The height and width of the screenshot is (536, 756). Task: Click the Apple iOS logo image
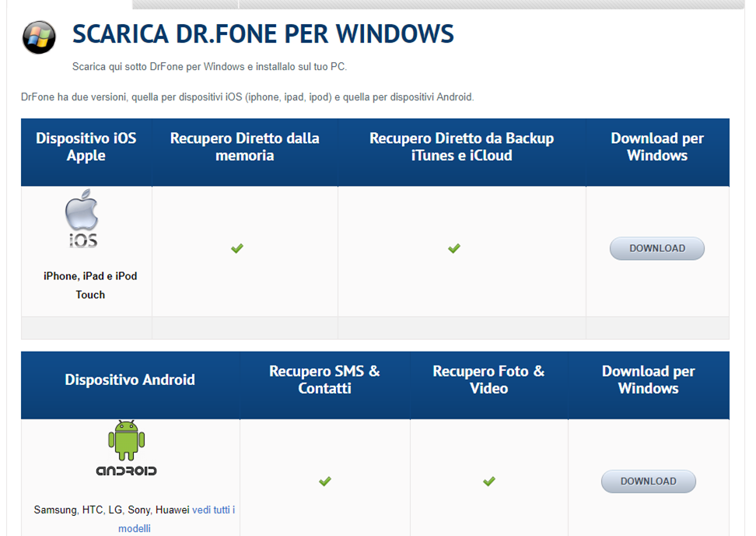(x=82, y=218)
